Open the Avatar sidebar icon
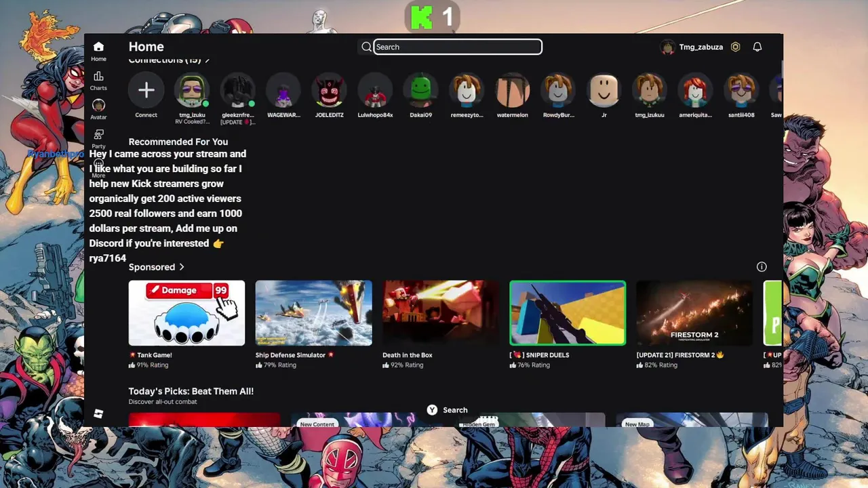 click(98, 106)
